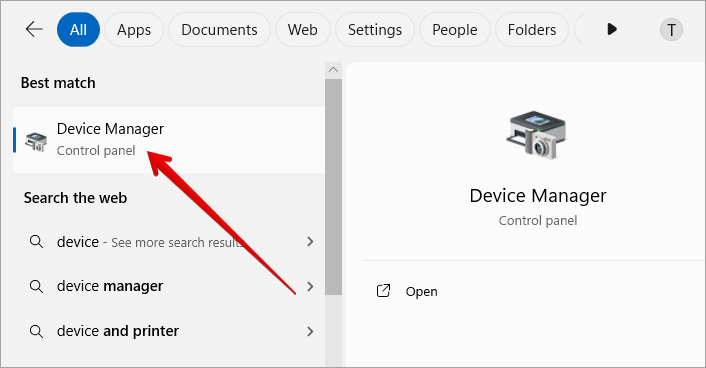Click Device Manager title in preview pane

pyautogui.click(x=538, y=196)
